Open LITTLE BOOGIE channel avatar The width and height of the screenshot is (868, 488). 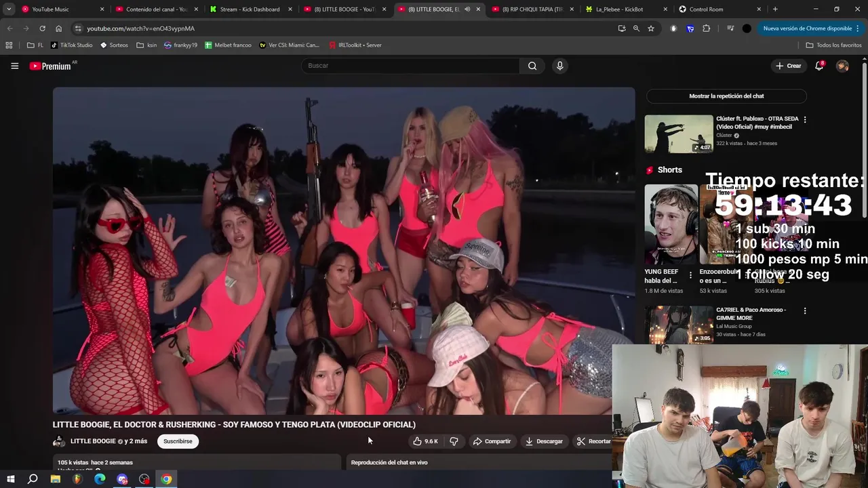coord(59,441)
